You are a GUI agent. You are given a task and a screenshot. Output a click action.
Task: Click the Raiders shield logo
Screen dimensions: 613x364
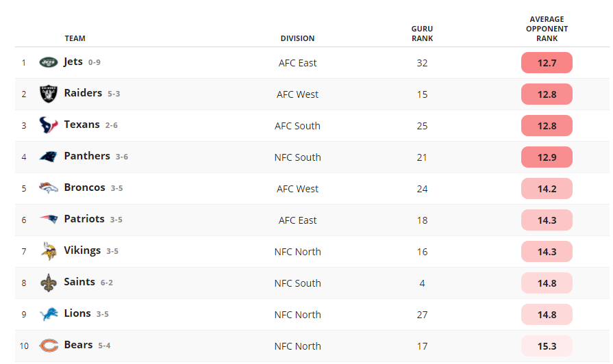coord(49,94)
